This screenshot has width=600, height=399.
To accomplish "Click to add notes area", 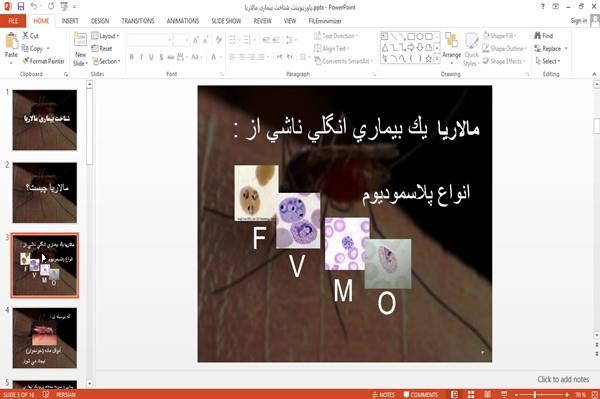I will tap(563, 379).
